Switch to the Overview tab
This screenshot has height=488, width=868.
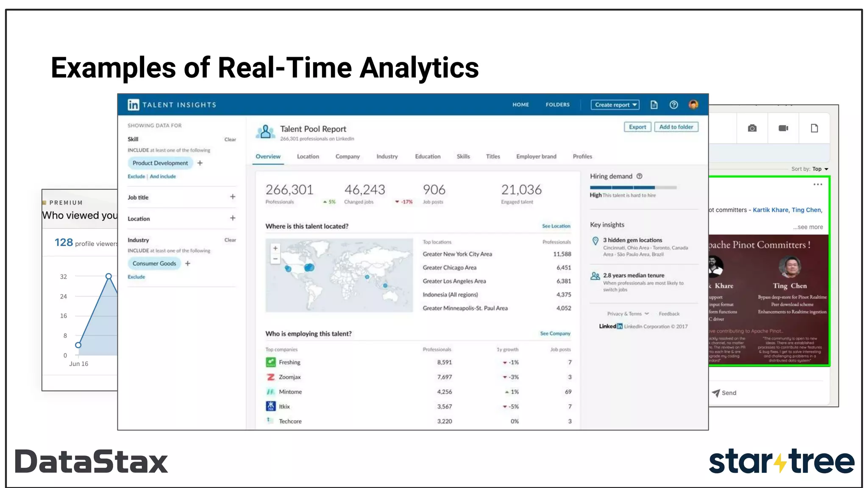pos(268,157)
